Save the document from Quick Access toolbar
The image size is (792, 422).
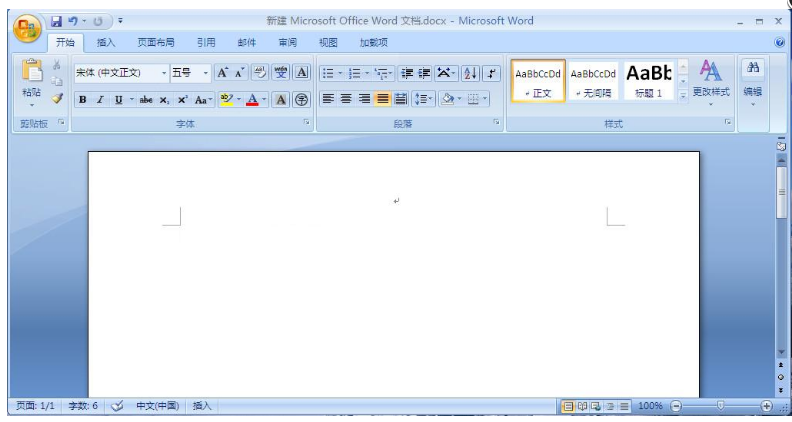coord(56,21)
